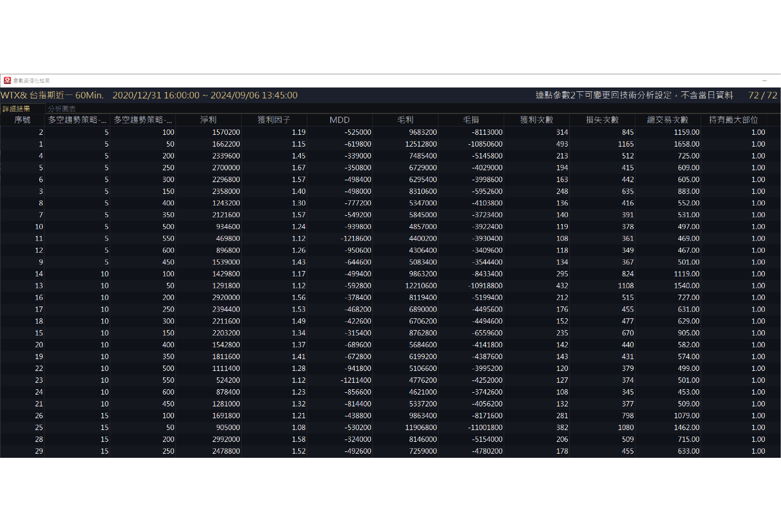Select net profit cell 2478800
This screenshot has height=532, width=781.
[x=226, y=451]
